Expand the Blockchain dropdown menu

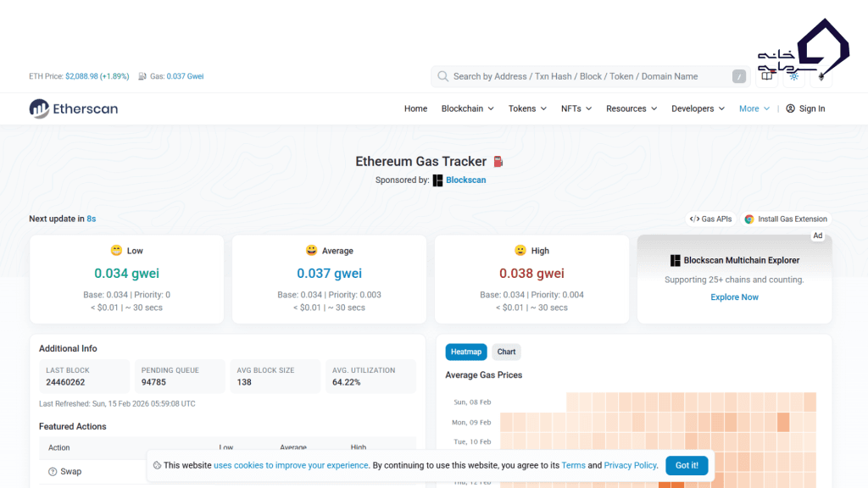coord(467,108)
